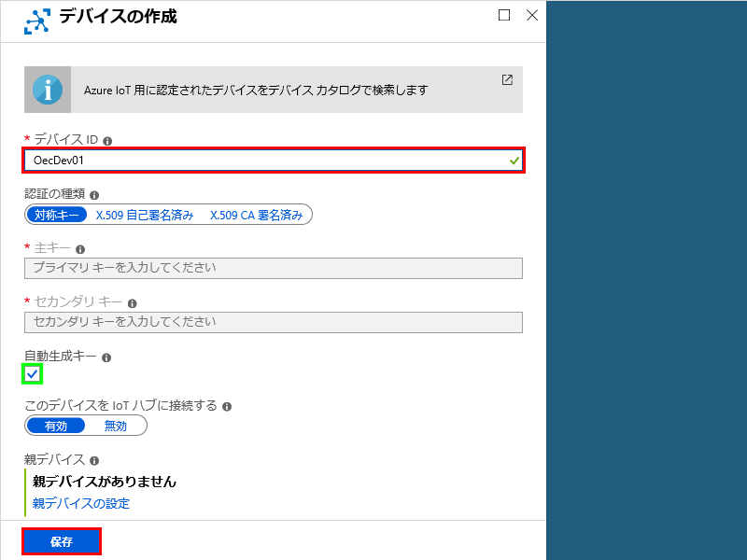Click the IoT Hub icon beside the title
Screen dimensions: 747x560
[37, 21]
